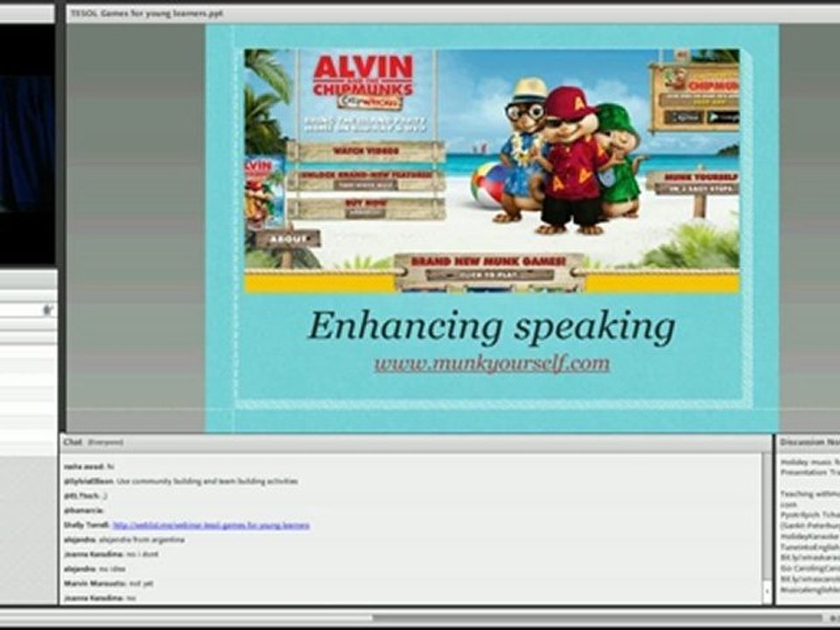The width and height of the screenshot is (840, 630).
Task: Click the Munk Yourself sign on slide
Action: point(694,183)
